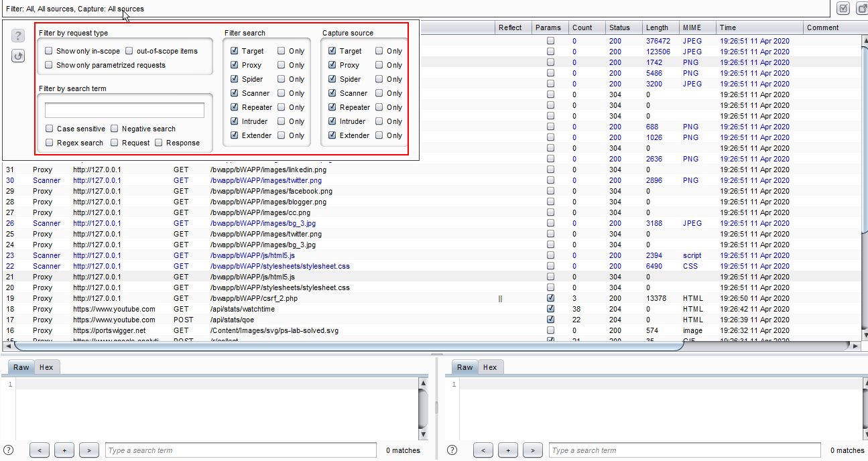Sort by the Params column header
The image size is (868, 461).
pos(550,27)
